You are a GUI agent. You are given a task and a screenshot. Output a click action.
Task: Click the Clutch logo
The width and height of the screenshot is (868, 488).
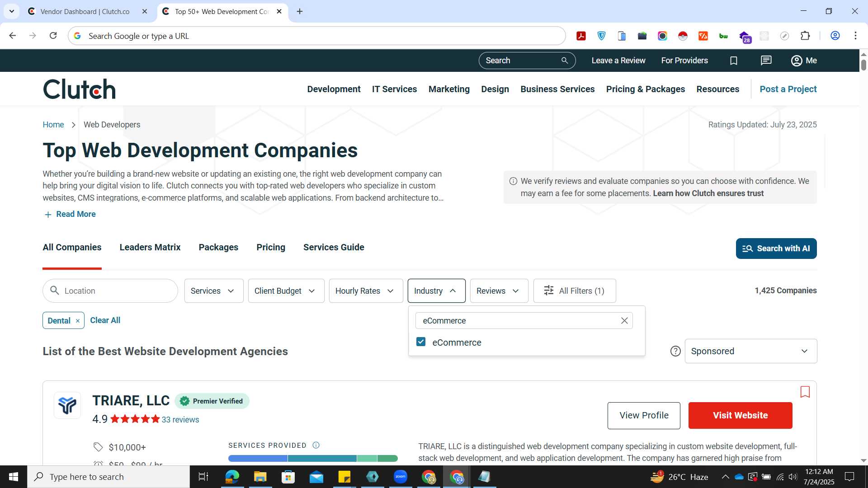[79, 89]
